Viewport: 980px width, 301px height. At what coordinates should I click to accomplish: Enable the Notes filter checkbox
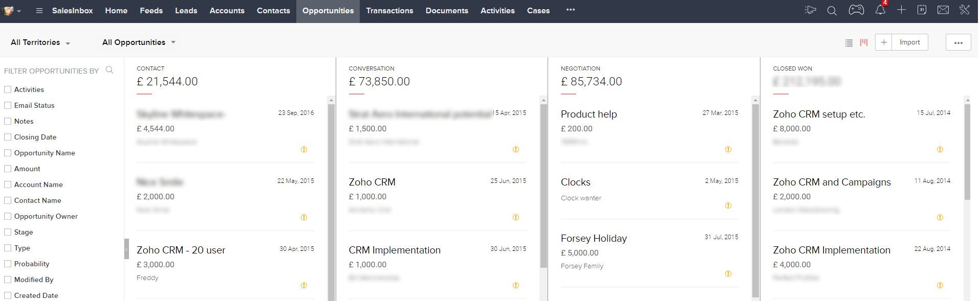pyautogui.click(x=8, y=121)
